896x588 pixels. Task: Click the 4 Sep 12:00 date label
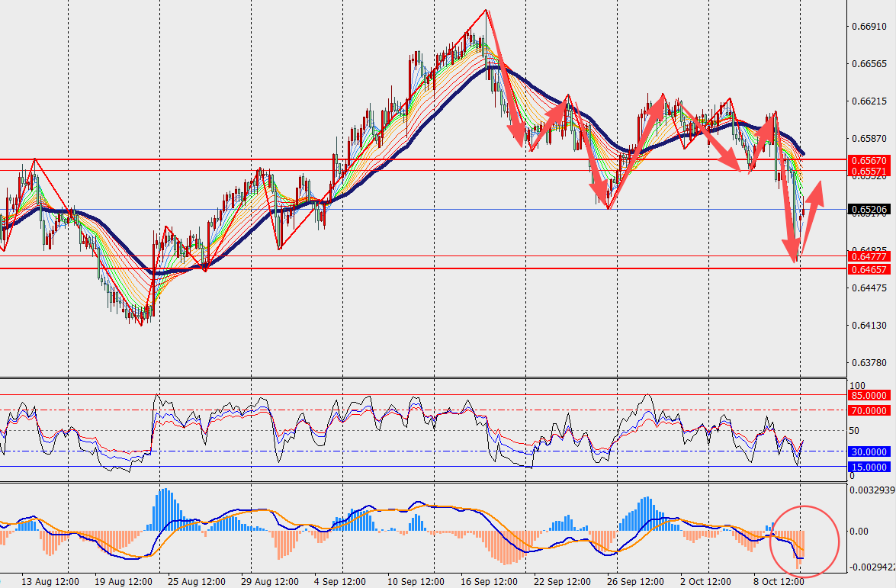click(x=341, y=580)
